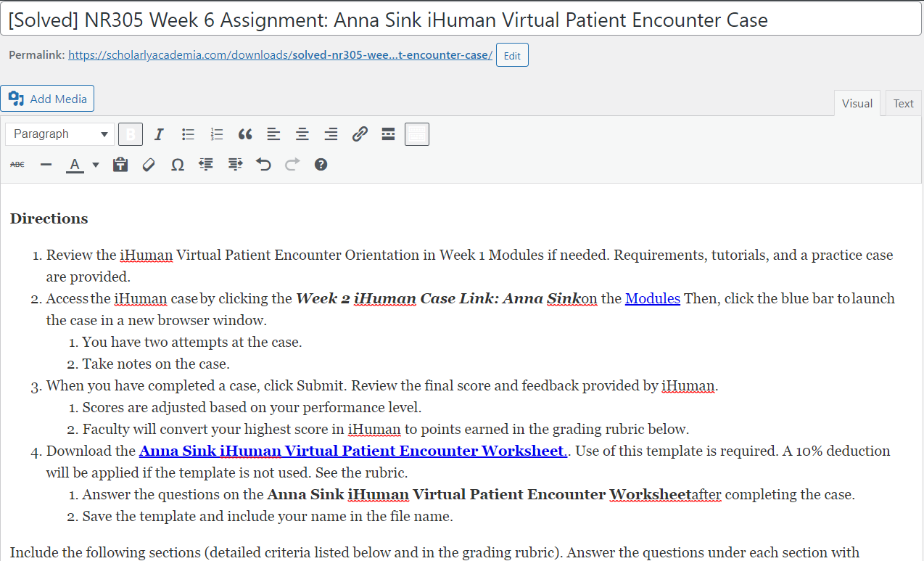Click the Add Media button

click(47, 99)
